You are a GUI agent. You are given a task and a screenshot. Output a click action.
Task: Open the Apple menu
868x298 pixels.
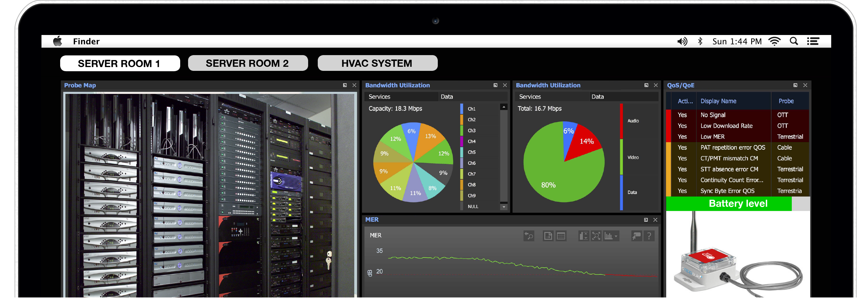pyautogui.click(x=58, y=41)
